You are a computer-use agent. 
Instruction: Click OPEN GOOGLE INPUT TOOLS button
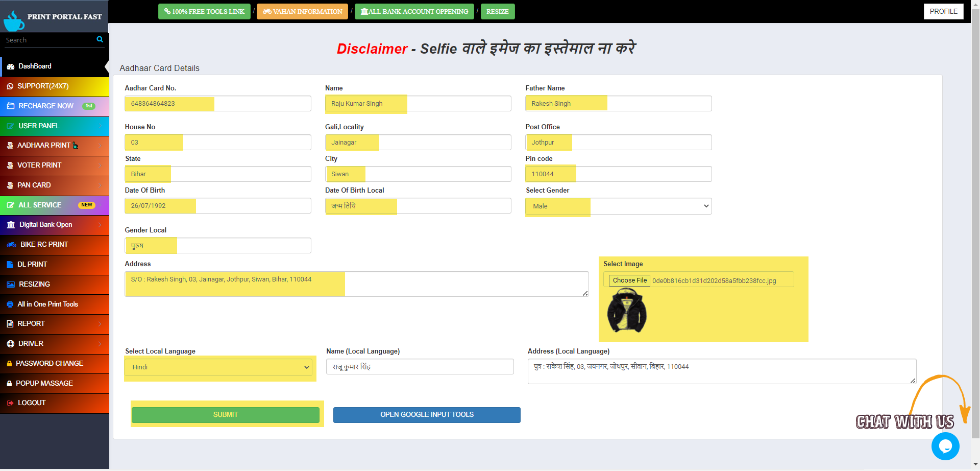click(427, 415)
